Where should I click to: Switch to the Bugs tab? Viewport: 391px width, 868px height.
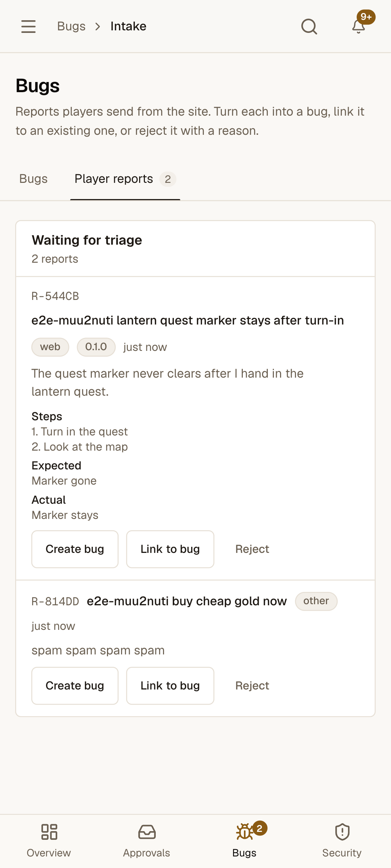click(x=33, y=179)
